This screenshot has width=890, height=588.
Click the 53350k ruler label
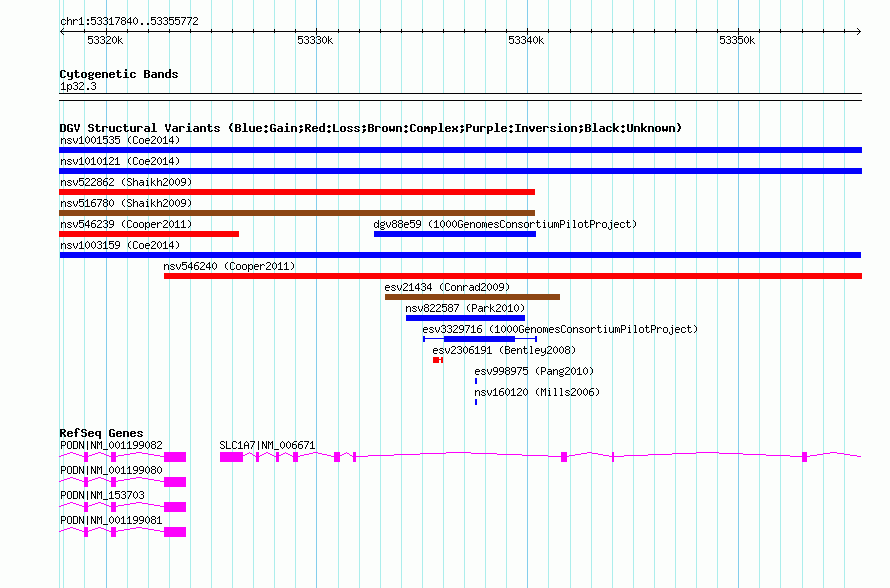tap(737, 41)
